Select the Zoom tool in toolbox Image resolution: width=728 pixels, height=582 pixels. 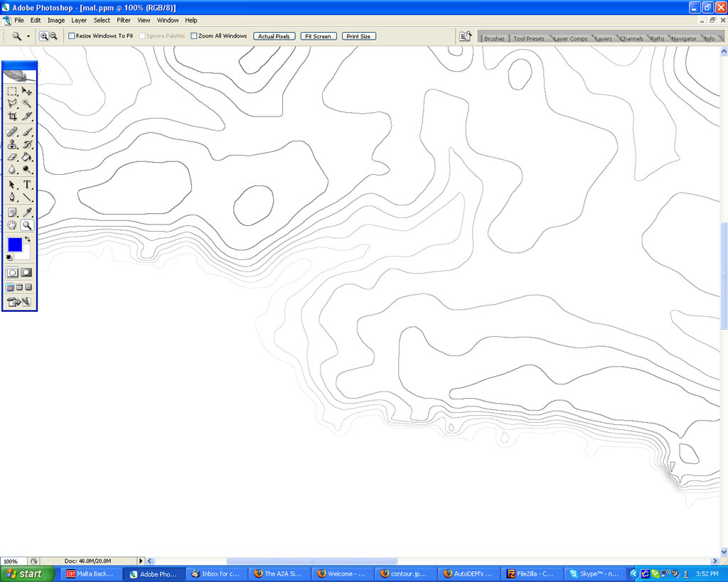[27, 225]
